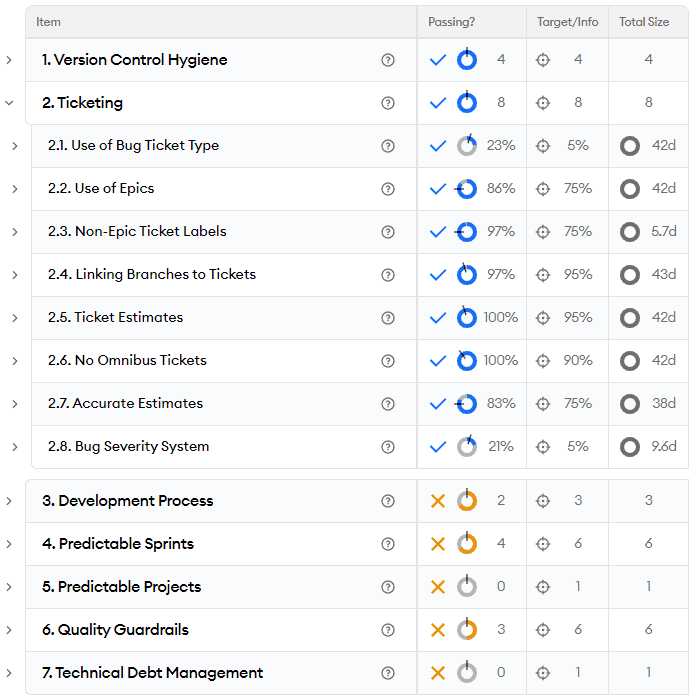Open help for Non-Epic Ticket Labels
The height and width of the screenshot is (699, 693).
(x=388, y=232)
